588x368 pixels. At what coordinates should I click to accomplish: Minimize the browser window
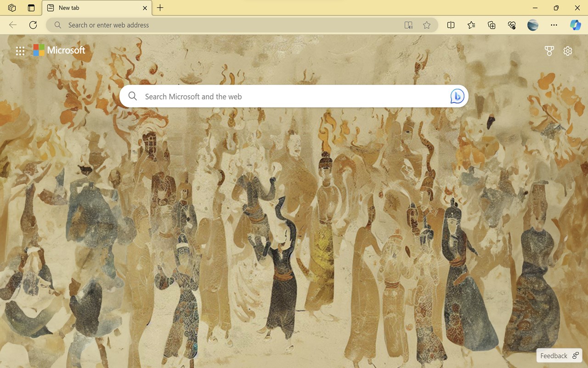535,8
